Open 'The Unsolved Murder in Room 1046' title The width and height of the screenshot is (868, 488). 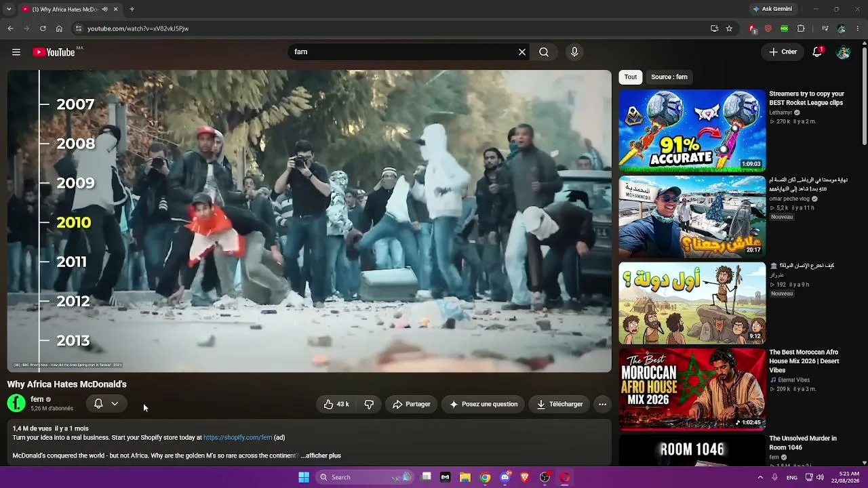point(803,443)
